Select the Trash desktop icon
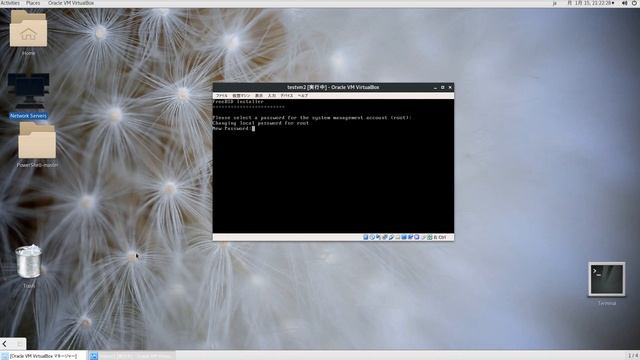 (29, 266)
